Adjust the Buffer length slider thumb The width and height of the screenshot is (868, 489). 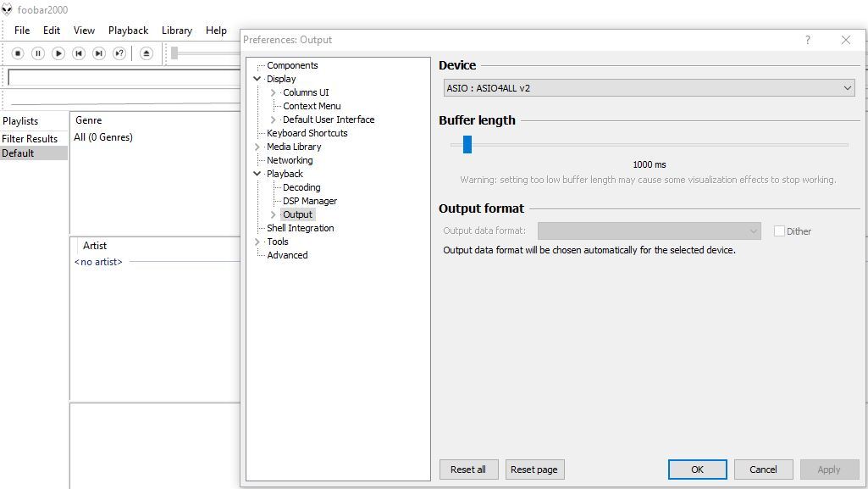[467, 145]
